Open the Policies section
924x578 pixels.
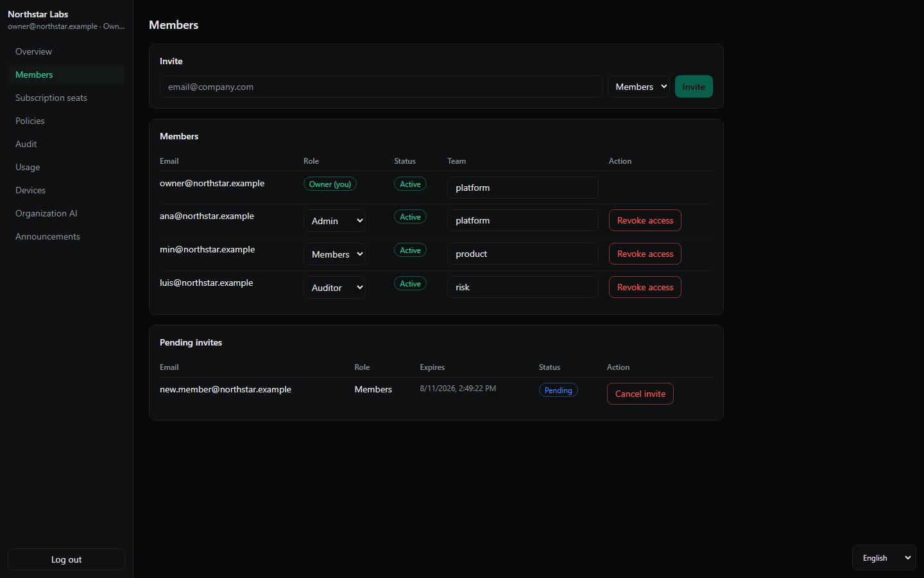click(66, 121)
